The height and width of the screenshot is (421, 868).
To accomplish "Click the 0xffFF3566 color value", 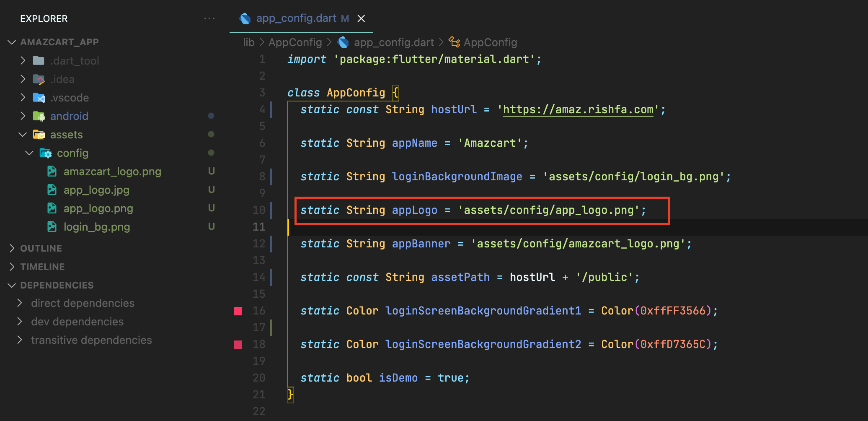I will (x=673, y=311).
